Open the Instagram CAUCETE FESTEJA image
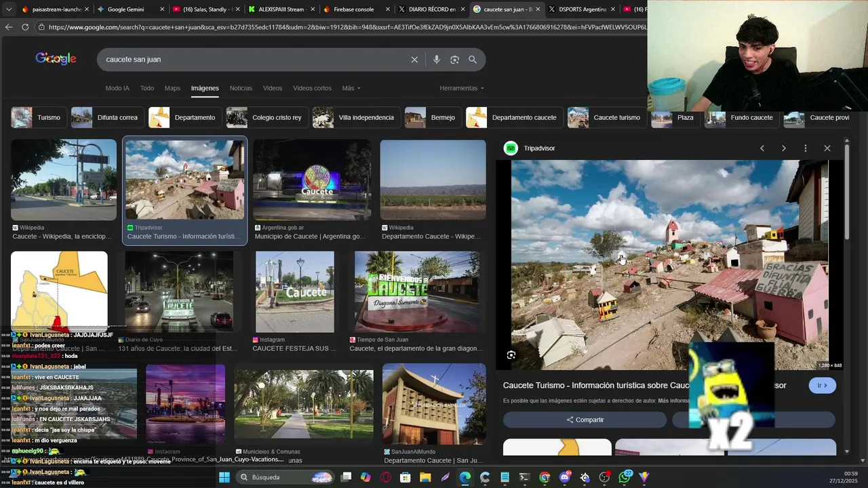 coord(295,292)
